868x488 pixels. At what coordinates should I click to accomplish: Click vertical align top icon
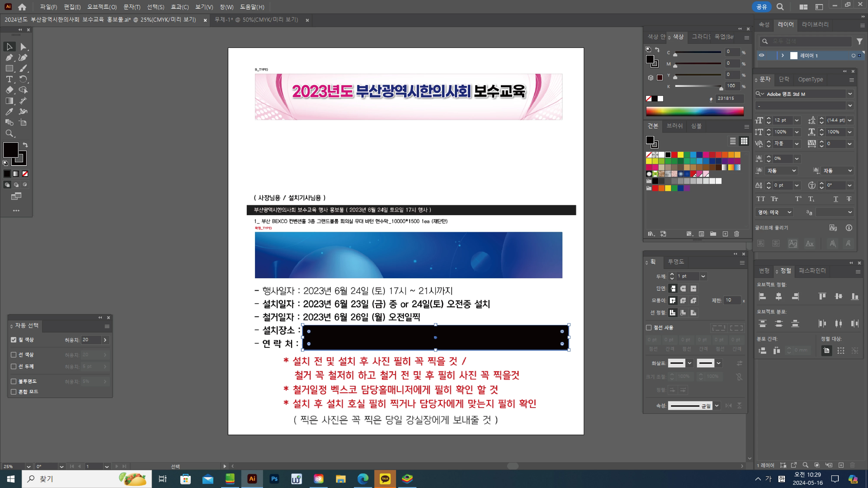click(x=822, y=296)
